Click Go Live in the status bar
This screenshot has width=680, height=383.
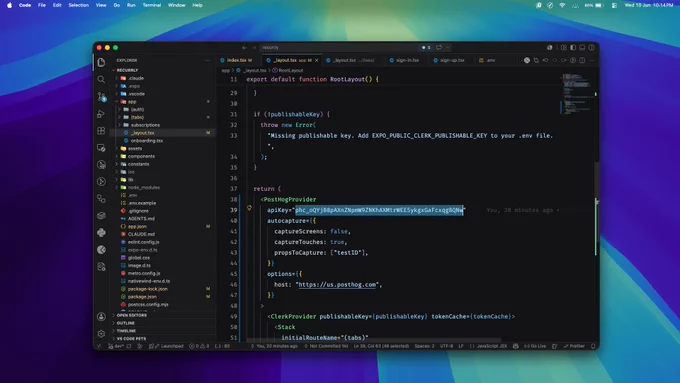pos(535,346)
